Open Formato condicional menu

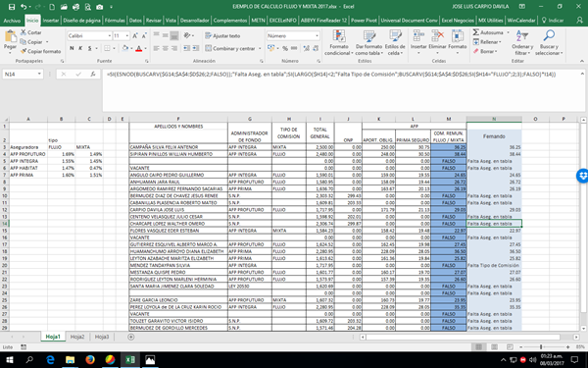click(339, 42)
